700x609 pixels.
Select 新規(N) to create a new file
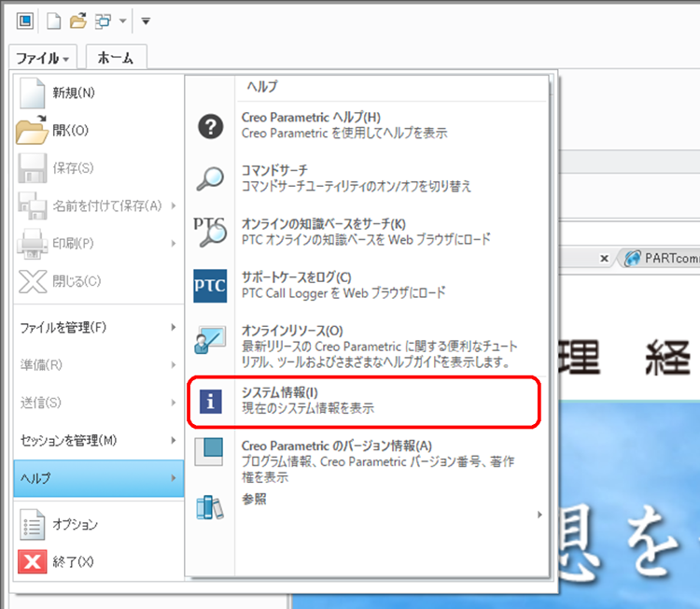[73, 92]
